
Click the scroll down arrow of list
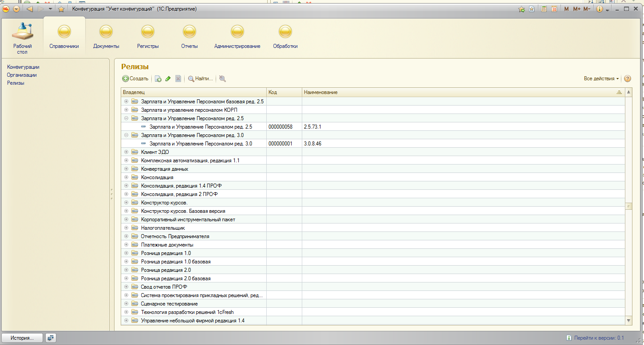pos(628,321)
